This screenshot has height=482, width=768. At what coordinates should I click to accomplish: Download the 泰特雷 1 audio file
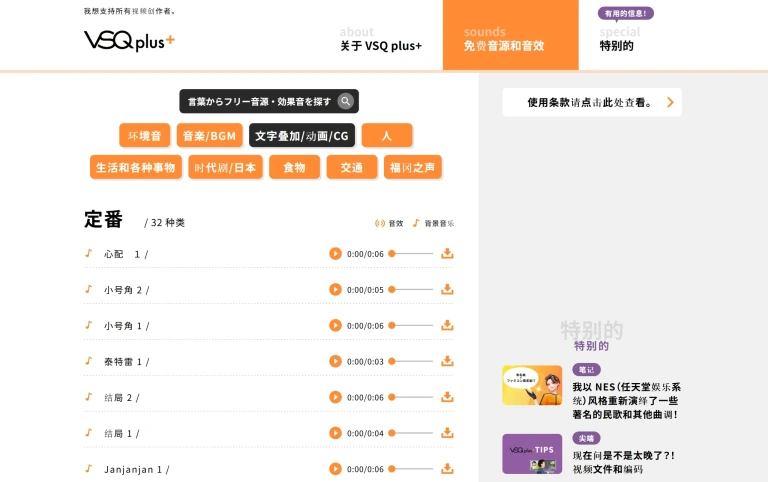[447, 361]
